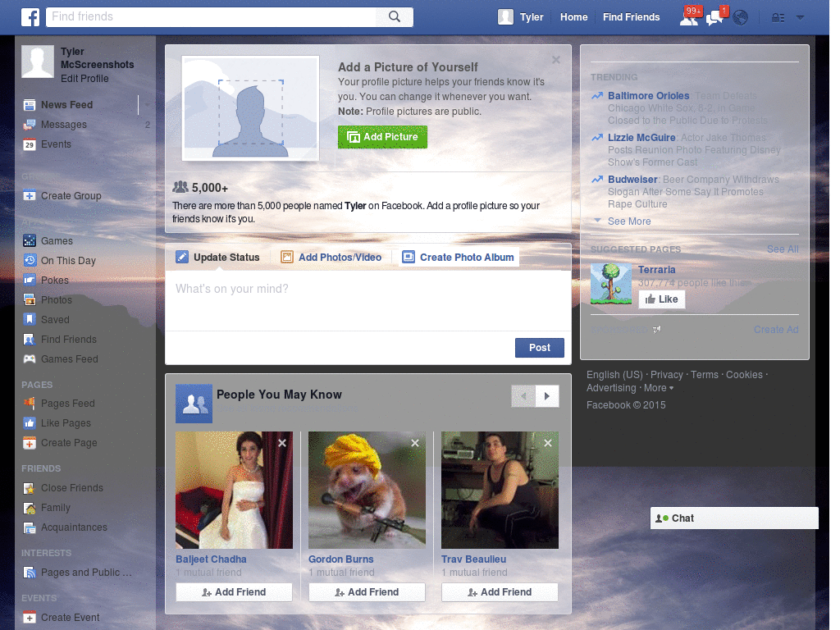Select the Add Photos/Video option
Viewport: 840px width, 630px height.
pos(331,257)
